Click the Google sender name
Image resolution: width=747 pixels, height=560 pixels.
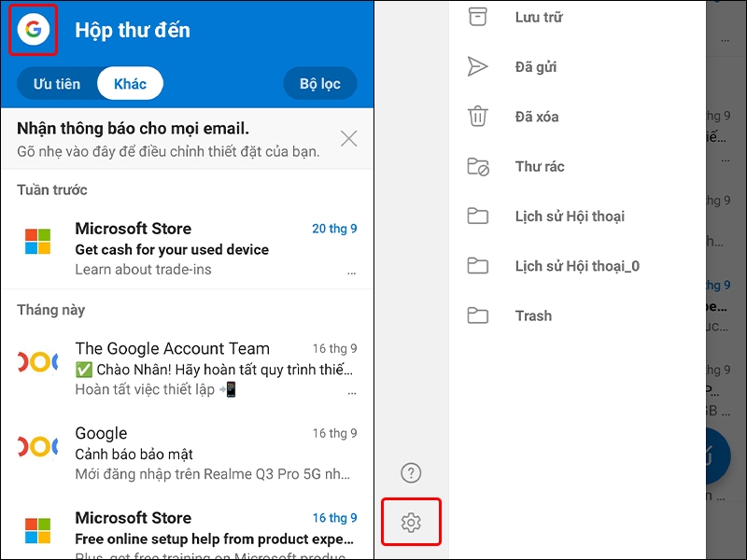(102, 433)
